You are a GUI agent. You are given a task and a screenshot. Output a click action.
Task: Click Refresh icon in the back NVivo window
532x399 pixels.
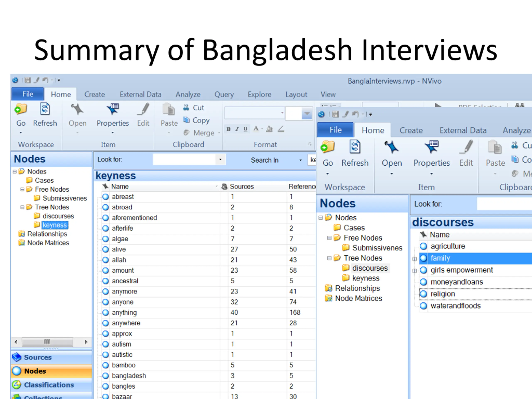point(45,109)
